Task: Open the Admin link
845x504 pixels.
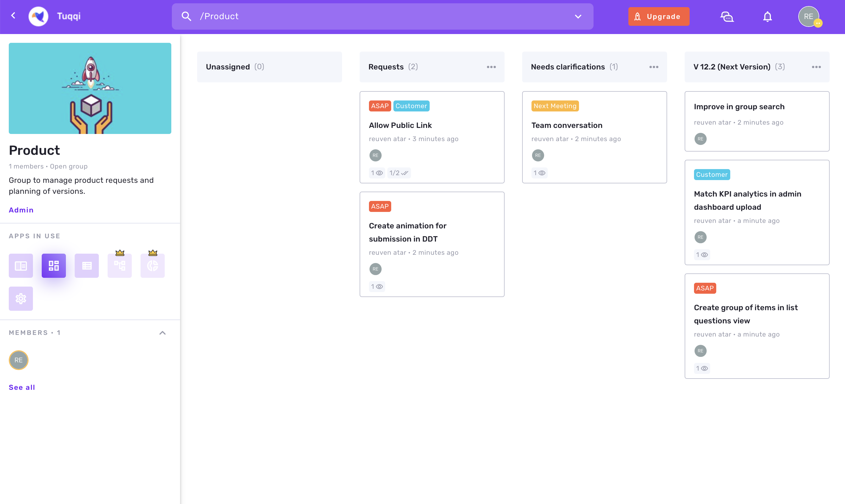Action: point(21,210)
